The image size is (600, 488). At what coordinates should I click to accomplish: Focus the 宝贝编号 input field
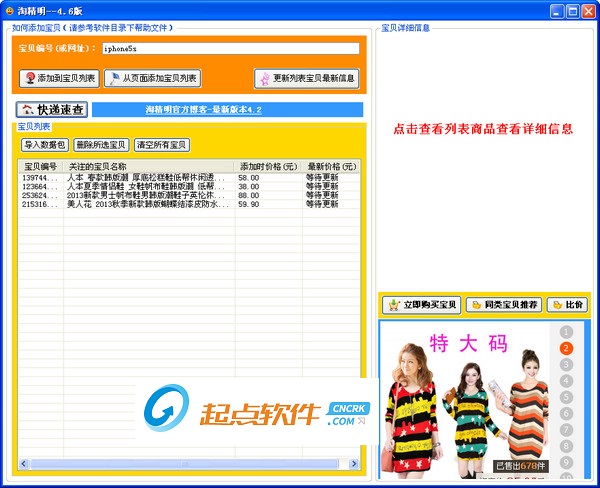231,49
